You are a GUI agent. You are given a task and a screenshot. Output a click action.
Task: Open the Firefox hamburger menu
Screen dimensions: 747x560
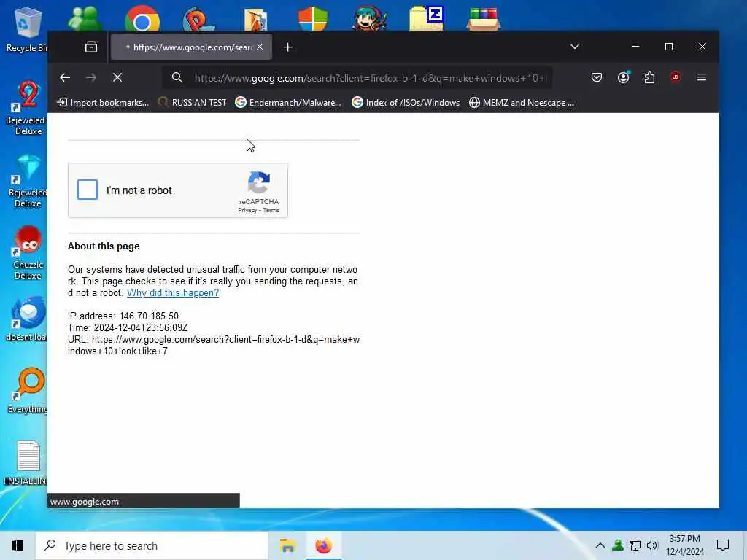[x=701, y=77]
